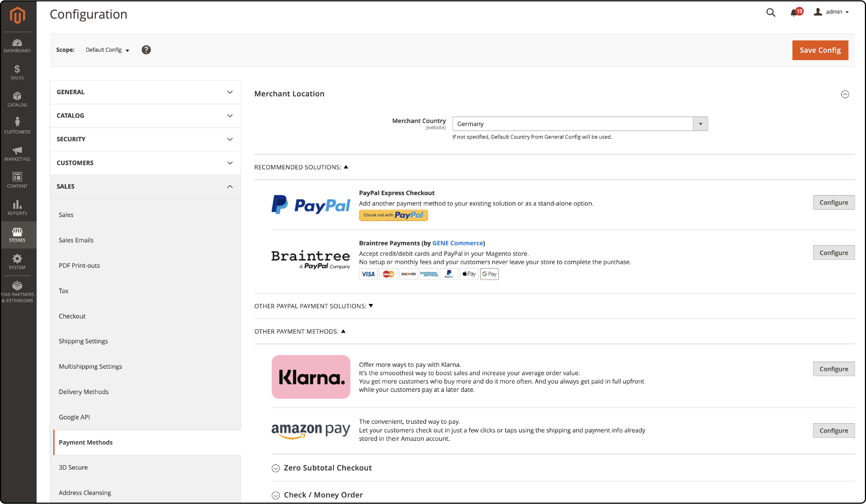Open the Reports bar-chart icon
This screenshot has height=504, width=866.
click(17, 208)
